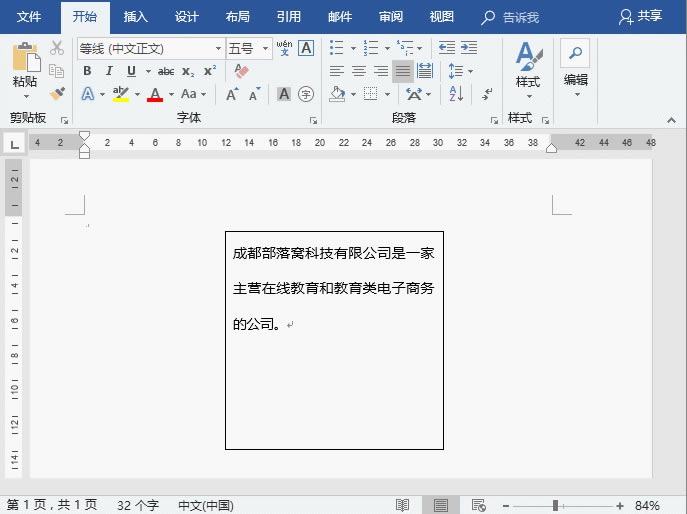Viewport: 687px width, 514px height.
Task: Click the zoom in plus icon
Action: coord(620,506)
